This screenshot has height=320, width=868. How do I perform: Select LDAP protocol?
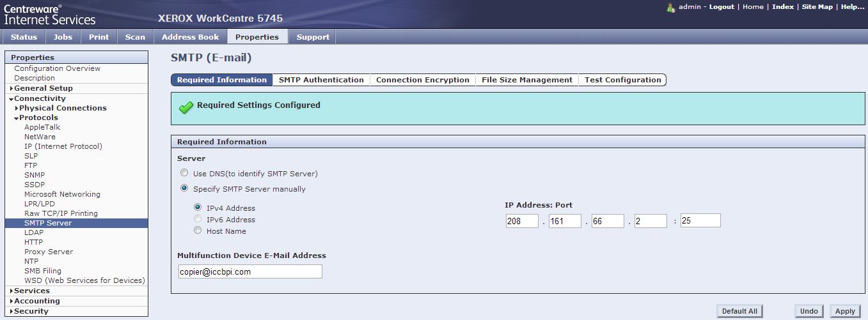coord(34,232)
